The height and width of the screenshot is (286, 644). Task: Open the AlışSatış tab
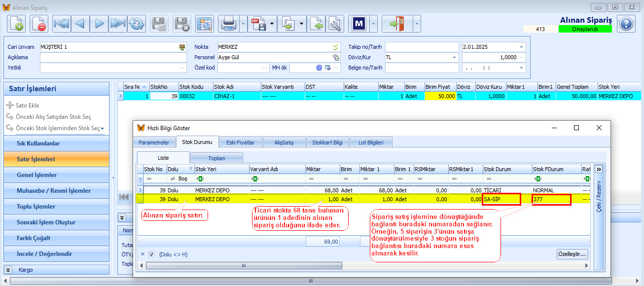point(284,143)
